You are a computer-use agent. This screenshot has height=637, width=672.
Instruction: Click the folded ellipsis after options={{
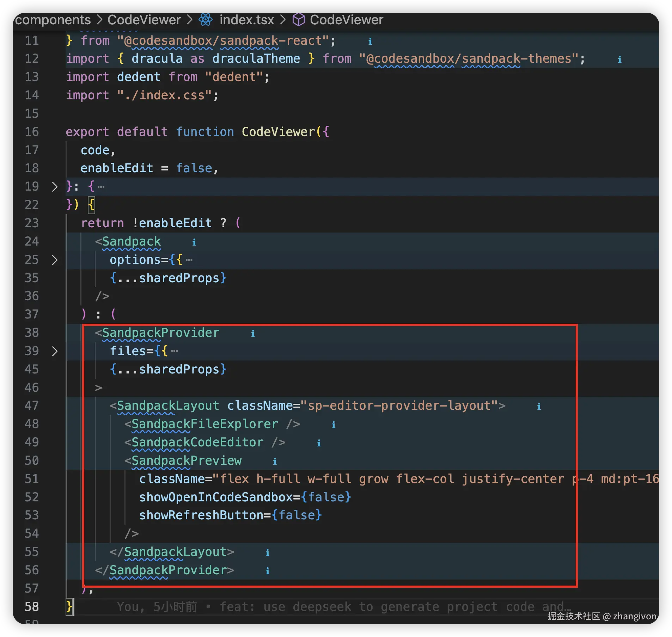click(189, 260)
